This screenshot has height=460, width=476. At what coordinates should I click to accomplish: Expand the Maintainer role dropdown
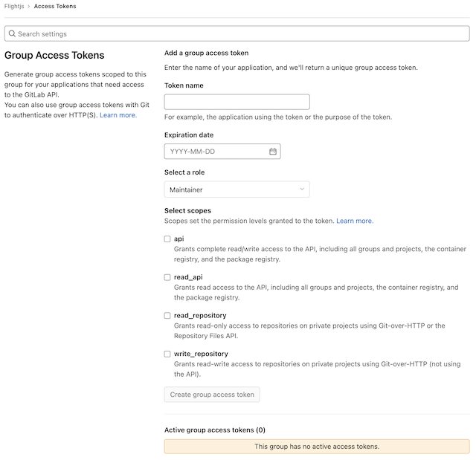tap(236, 189)
